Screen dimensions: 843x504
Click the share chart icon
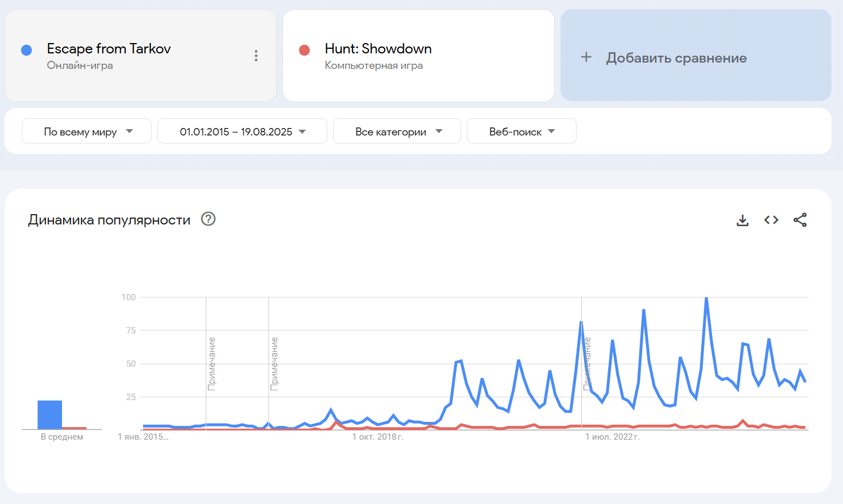click(800, 220)
